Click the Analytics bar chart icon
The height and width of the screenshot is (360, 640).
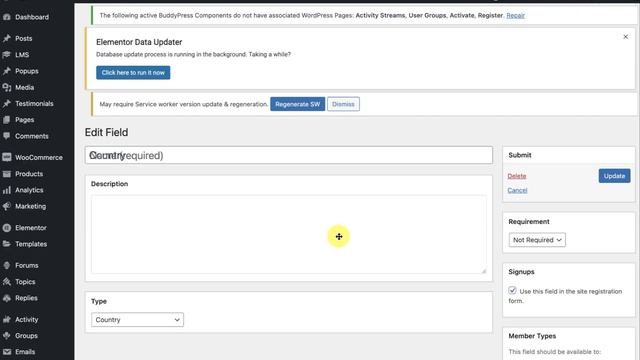coord(7,190)
